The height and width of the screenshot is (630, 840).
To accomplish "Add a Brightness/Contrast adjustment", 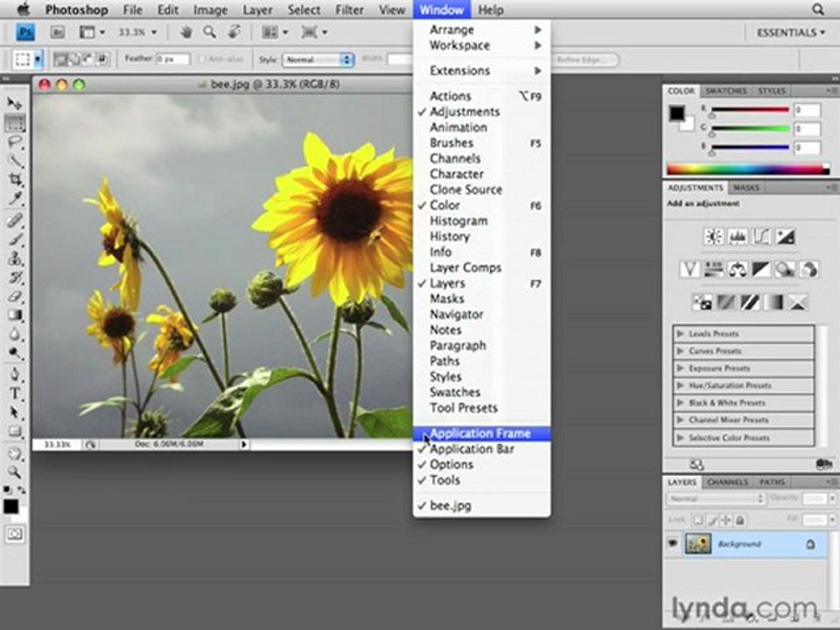I will click(713, 236).
